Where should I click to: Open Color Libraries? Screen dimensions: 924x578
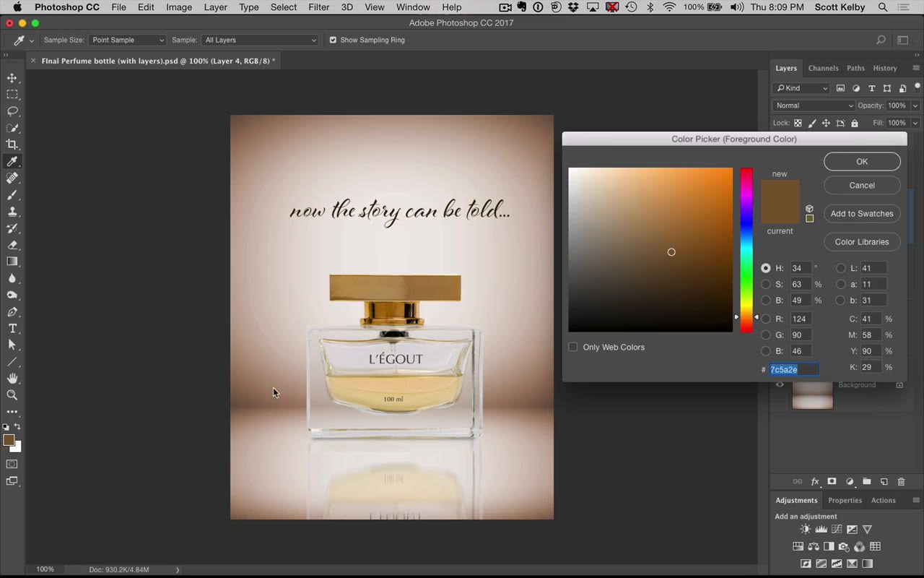click(862, 241)
